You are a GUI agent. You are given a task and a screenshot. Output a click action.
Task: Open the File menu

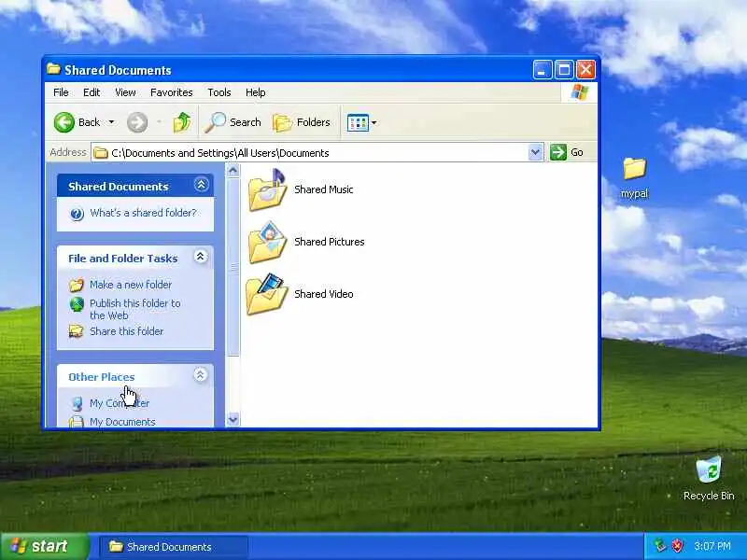61,92
